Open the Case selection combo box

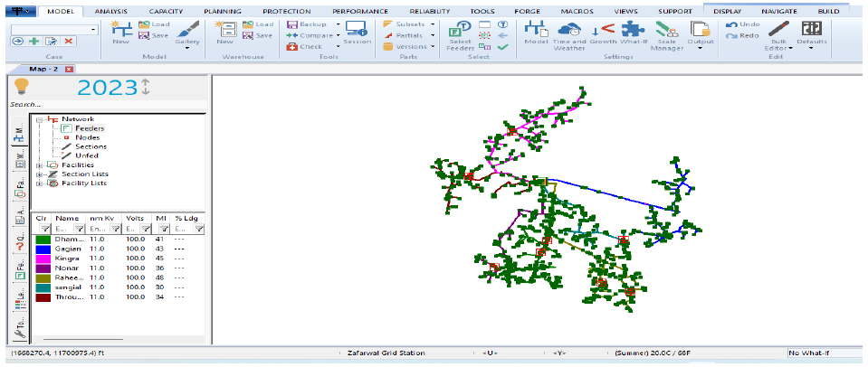[x=54, y=29]
